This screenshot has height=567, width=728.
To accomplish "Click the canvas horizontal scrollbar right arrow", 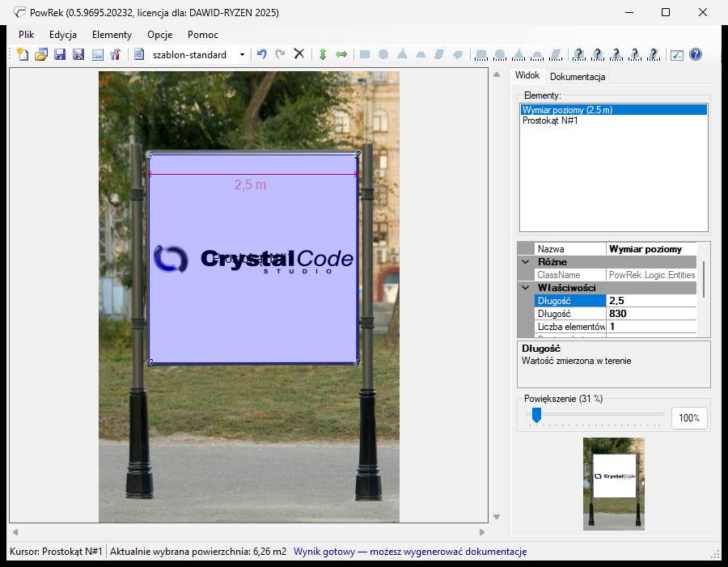I will click(482, 532).
